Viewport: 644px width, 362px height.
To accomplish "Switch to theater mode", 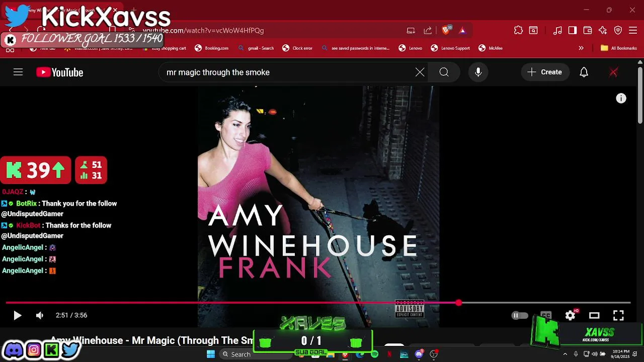I will click(x=594, y=315).
